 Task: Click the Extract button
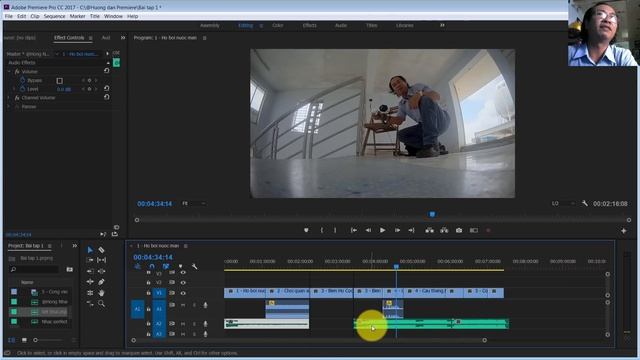[444, 230]
